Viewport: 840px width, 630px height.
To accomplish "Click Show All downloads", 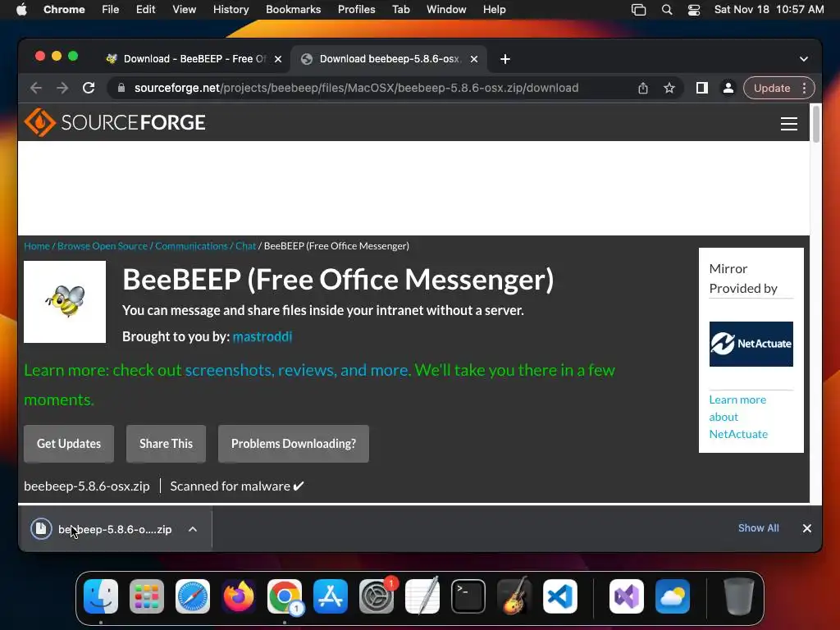I will click(x=759, y=528).
